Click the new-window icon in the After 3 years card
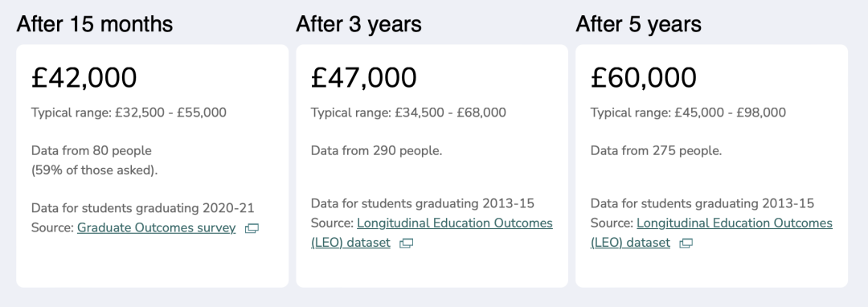The image size is (868, 307). point(407,244)
